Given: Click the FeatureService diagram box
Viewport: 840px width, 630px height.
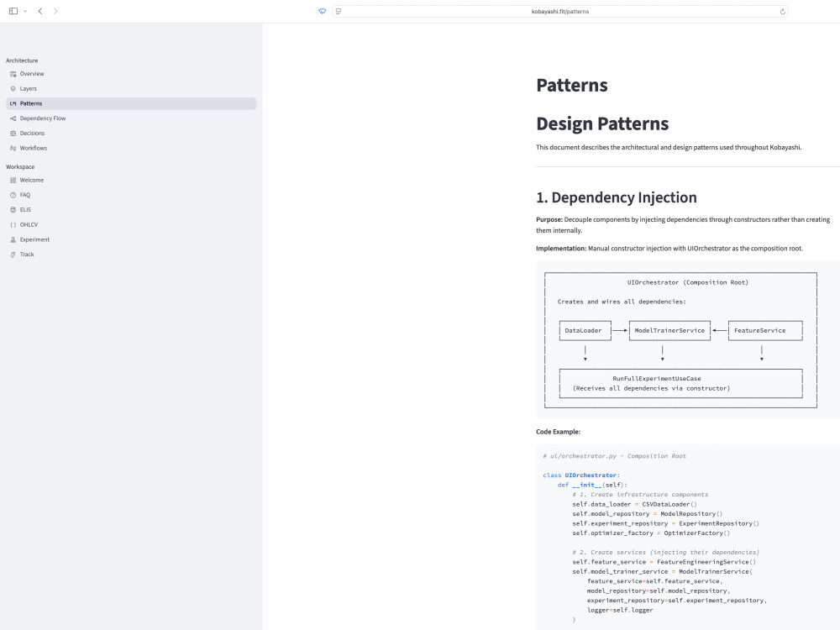Looking at the screenshot, I should click(765, 330).
